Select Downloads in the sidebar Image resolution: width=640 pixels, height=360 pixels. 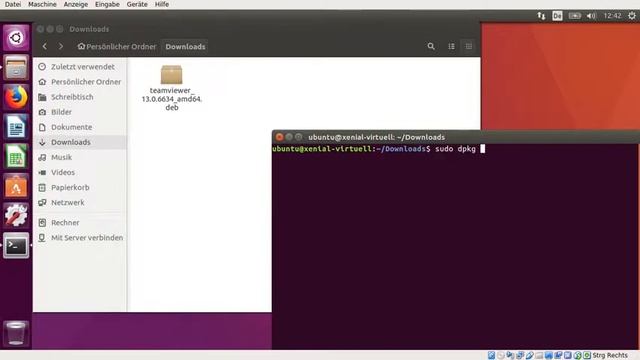point(80,142)
